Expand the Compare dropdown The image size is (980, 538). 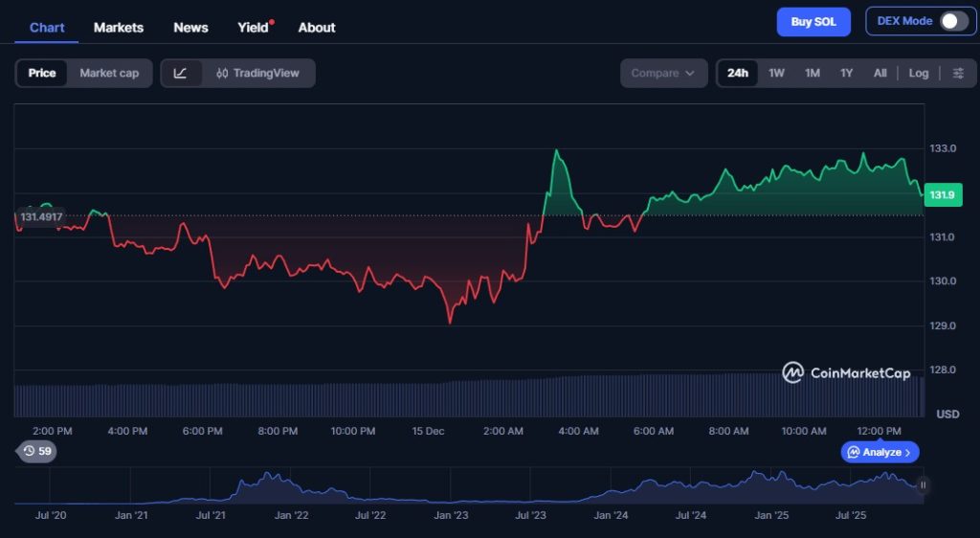[663, 73]
